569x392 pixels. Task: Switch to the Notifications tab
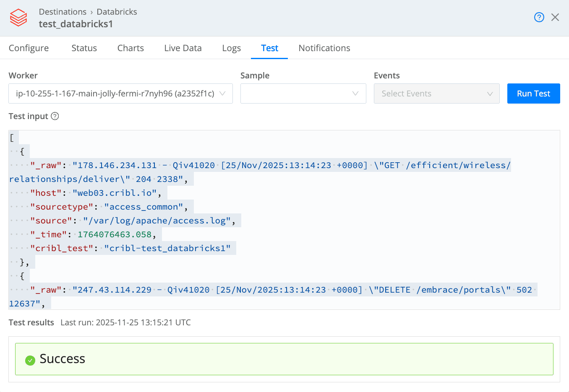324,48
